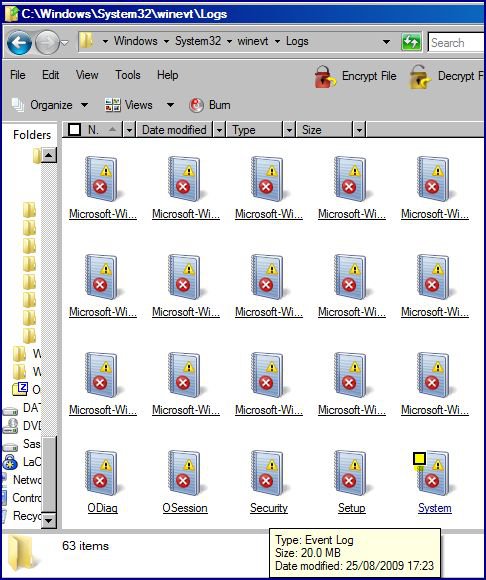The height and width of the screenshot is (580, 486).
Task: Select the DAT drive tree item
Action: pos(31,408)
